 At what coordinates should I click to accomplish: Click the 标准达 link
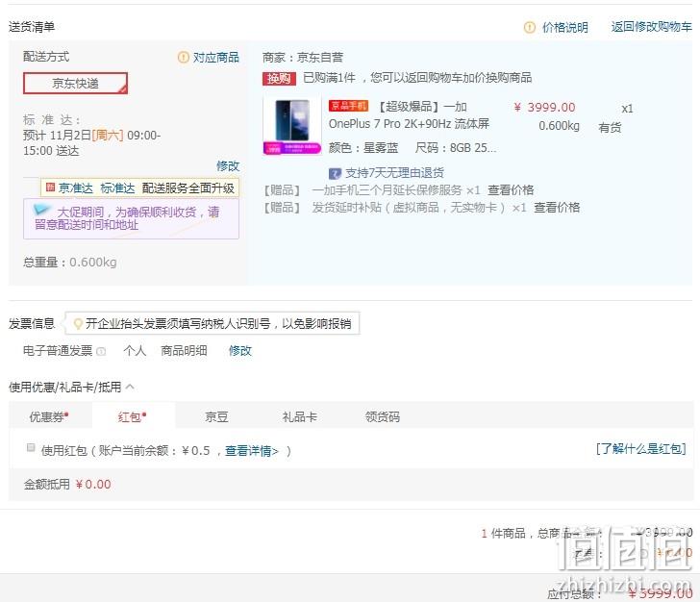pyautogui.click(x=117, y=188)
